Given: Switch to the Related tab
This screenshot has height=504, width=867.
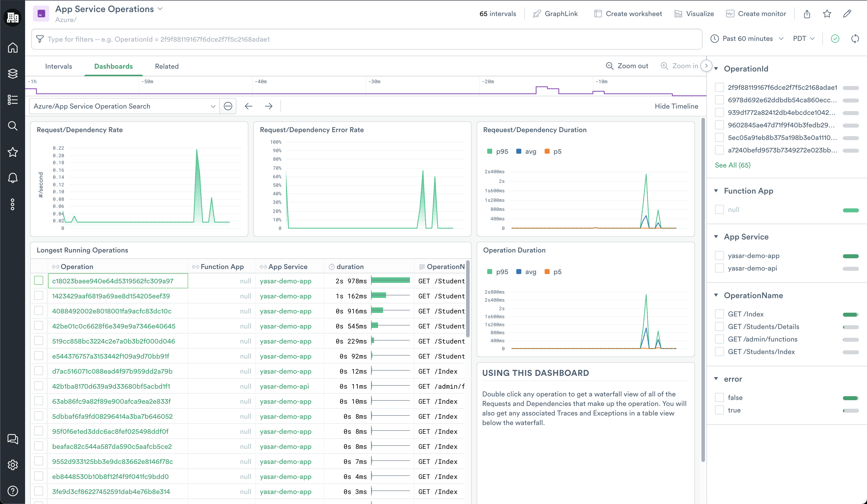Looking at the screenshot, I should pyautogui.click(x=167, y=66).
